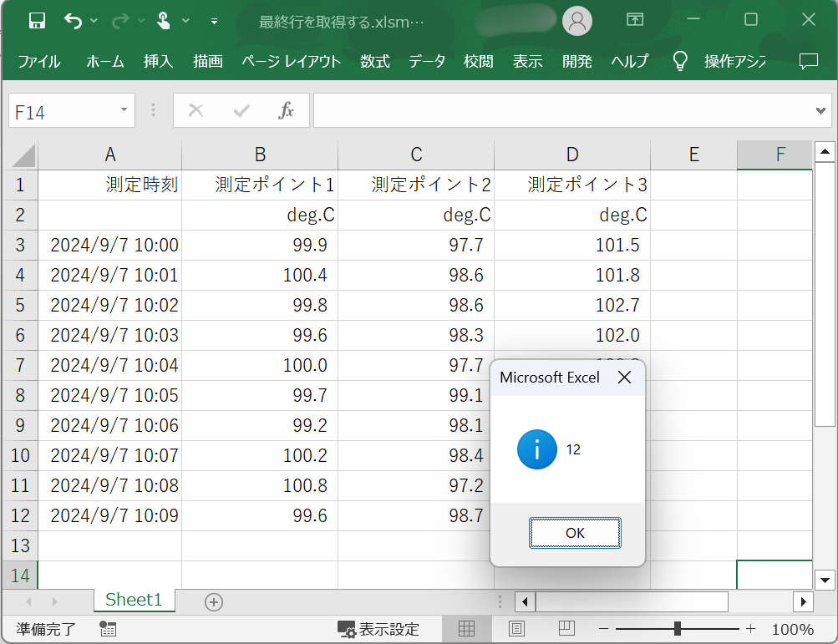Click the 操作アシスト search box
Screen dimensions: 838x644
click(735, 62)
